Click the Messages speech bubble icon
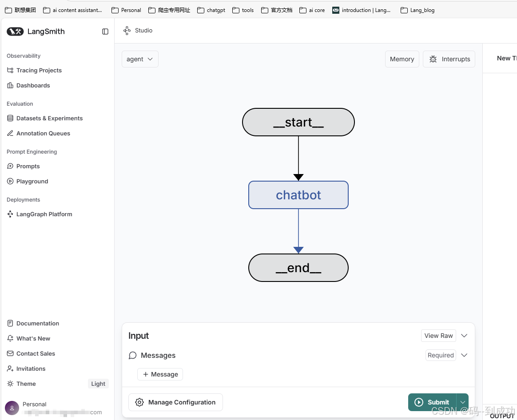The height and width of the screenshot is (420, 517). [132, 355]
